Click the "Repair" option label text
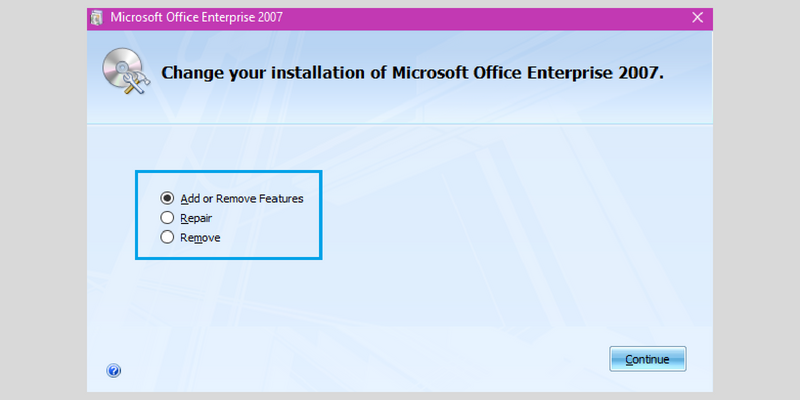The width and height of the screenshot is (800, 400). coord(196,218)
